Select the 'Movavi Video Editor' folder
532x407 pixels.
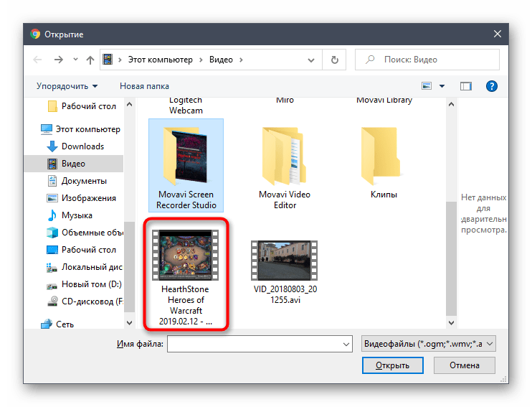[285, 168]
